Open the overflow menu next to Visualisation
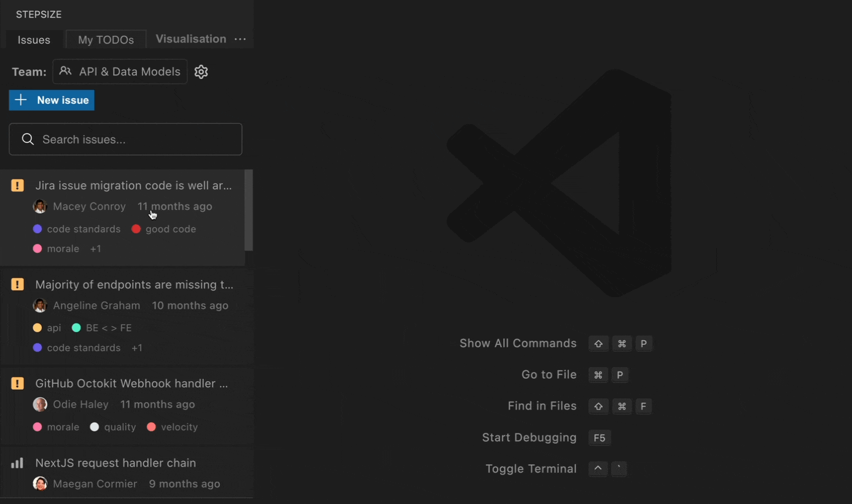Screen dimensions: 852x504 pyautogui.click(x=240, y=39)
